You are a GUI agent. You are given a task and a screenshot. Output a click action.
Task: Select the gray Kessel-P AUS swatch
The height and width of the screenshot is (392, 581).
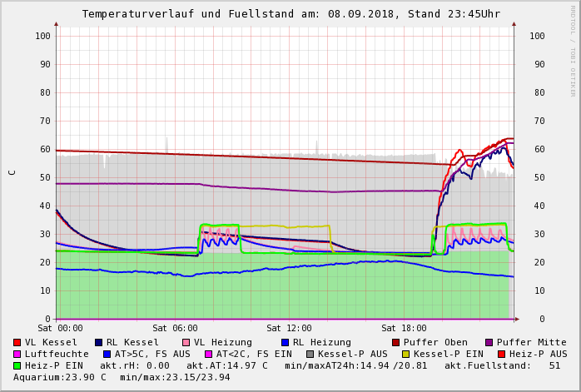click(x=310, y=354)
